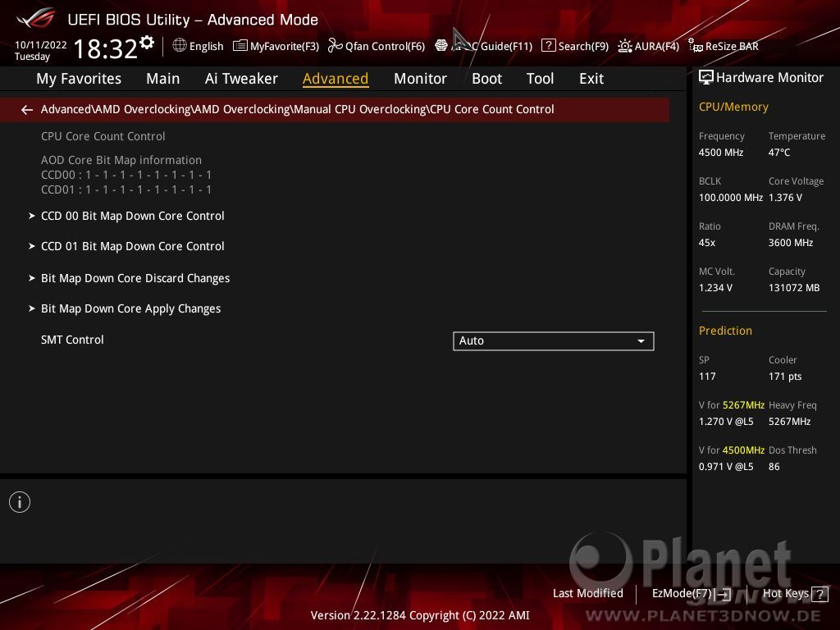Click the Hardware Monitor display icon
This screenshot has width=840, height=630.
[x=706, y=78]
